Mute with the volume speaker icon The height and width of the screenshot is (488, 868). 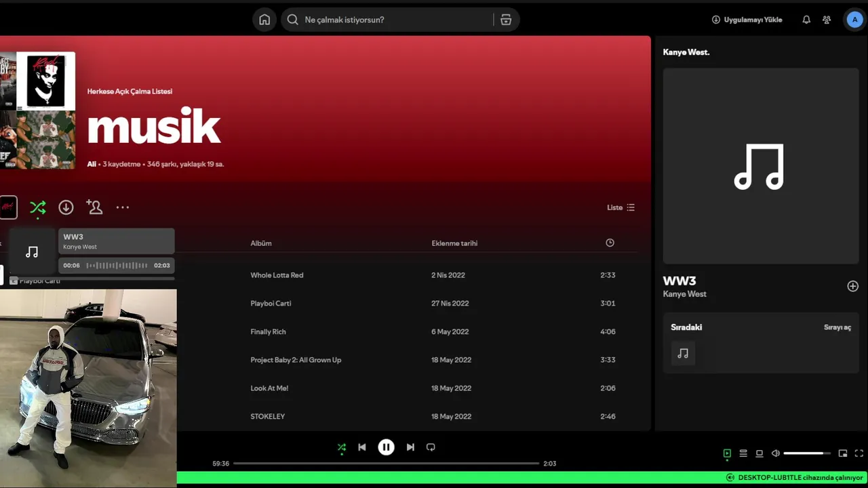pos(776,453)
